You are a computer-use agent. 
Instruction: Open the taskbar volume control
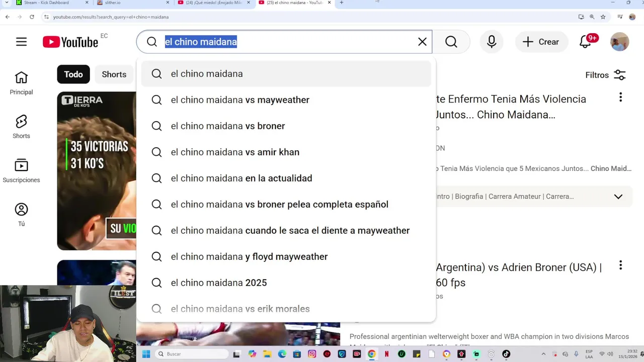coord(611,354)
